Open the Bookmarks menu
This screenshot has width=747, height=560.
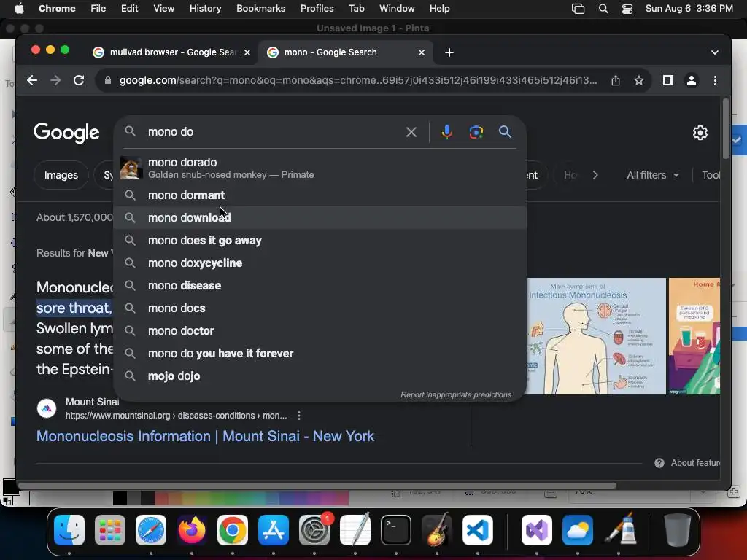(x=261, y=9)
